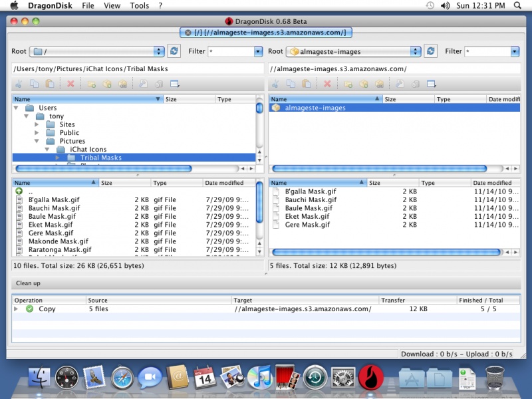
Task: Click the Clean up button
Action: click(29, 283)
